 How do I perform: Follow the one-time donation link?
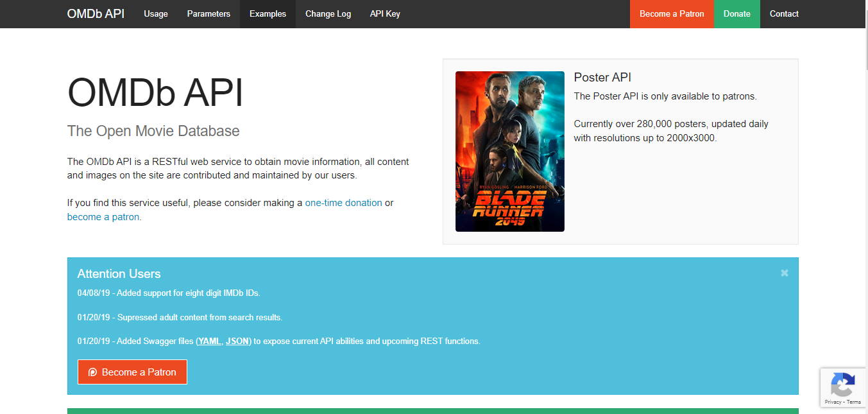(343, 203)
